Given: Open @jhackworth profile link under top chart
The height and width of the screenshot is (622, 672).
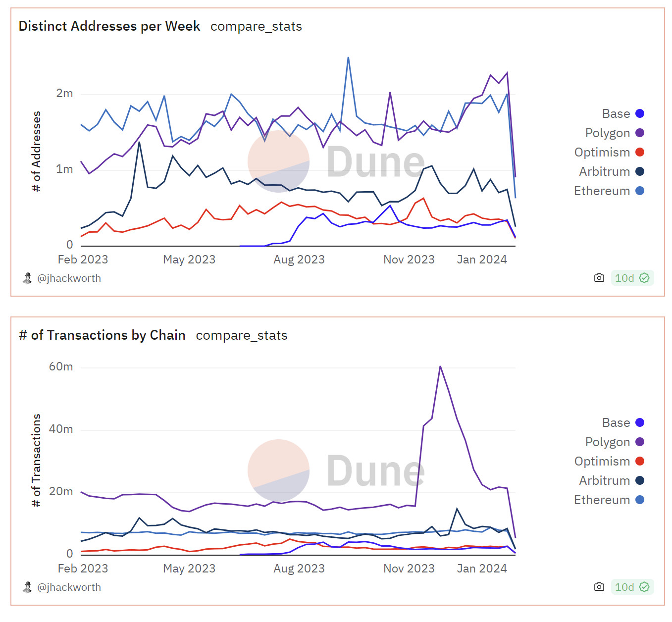Looking at the screenshot, I should click(69, 278).
